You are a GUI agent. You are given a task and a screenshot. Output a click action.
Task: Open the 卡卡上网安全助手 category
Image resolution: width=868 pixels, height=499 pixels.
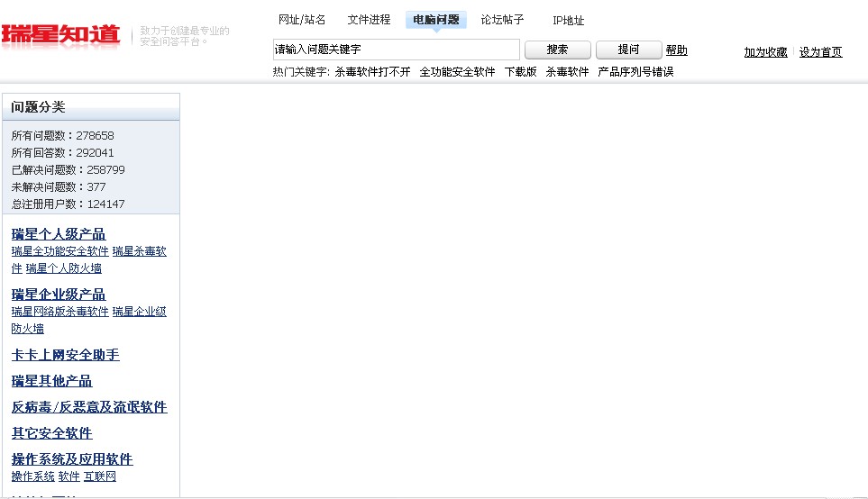tap(65, 355)
